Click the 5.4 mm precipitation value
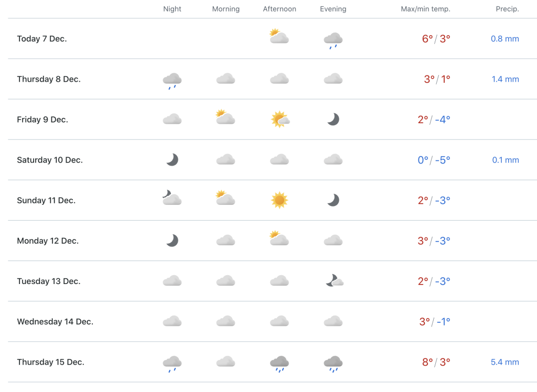 (x=505, y=362)
